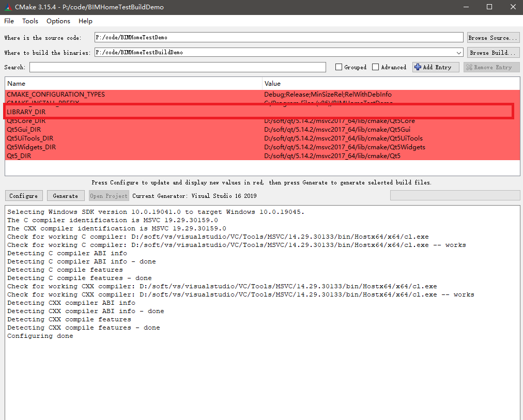Click the Name column header
Viewport: 523px width, 420px height.
pyautogui.click(x=133, y=83)
